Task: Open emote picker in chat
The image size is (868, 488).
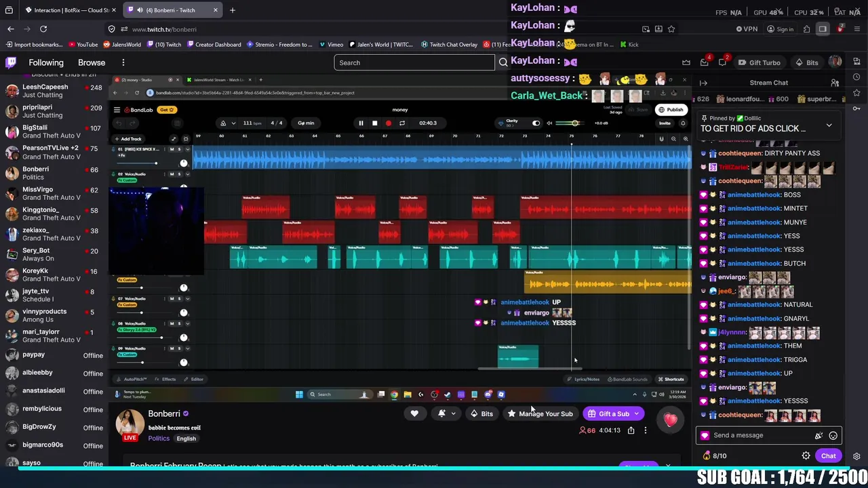Action: tap(833, 436)
